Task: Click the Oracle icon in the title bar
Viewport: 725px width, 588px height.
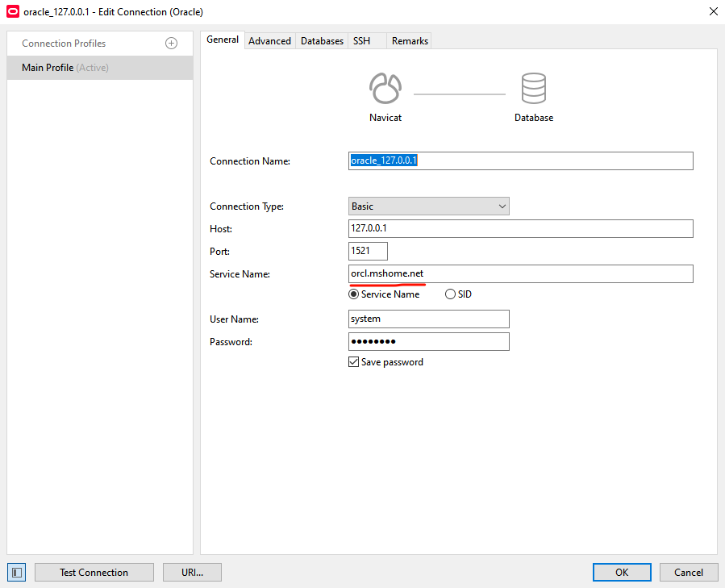Action: tap(13, 11)
